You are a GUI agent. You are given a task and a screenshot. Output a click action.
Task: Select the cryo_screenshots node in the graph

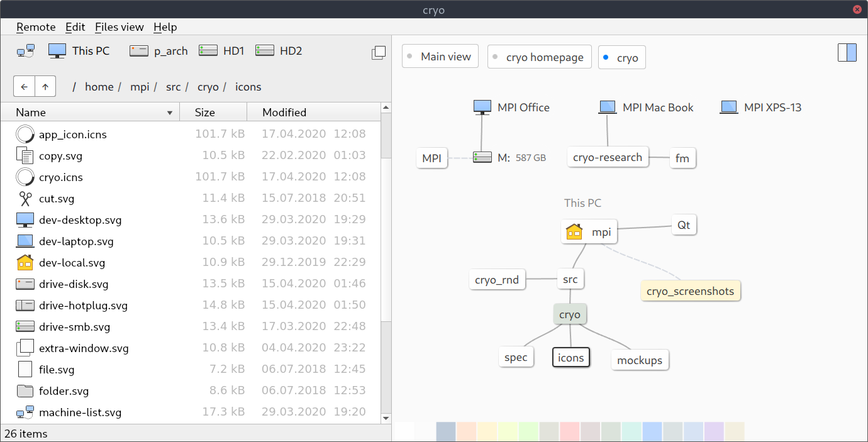pos(690,290)
